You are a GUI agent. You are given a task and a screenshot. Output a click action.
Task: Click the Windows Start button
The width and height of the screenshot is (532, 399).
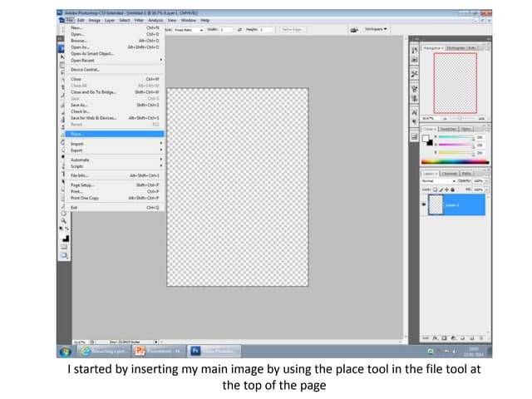[63, 351]
